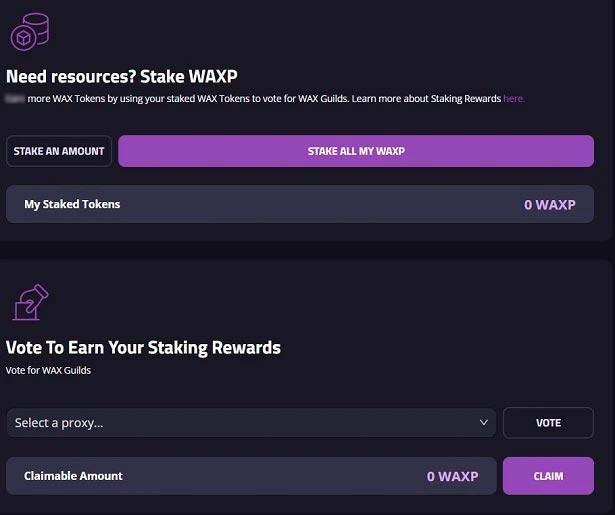Open the Select a proxy dropdown
This screenshot has height=515, width=615.
[250, 423]
